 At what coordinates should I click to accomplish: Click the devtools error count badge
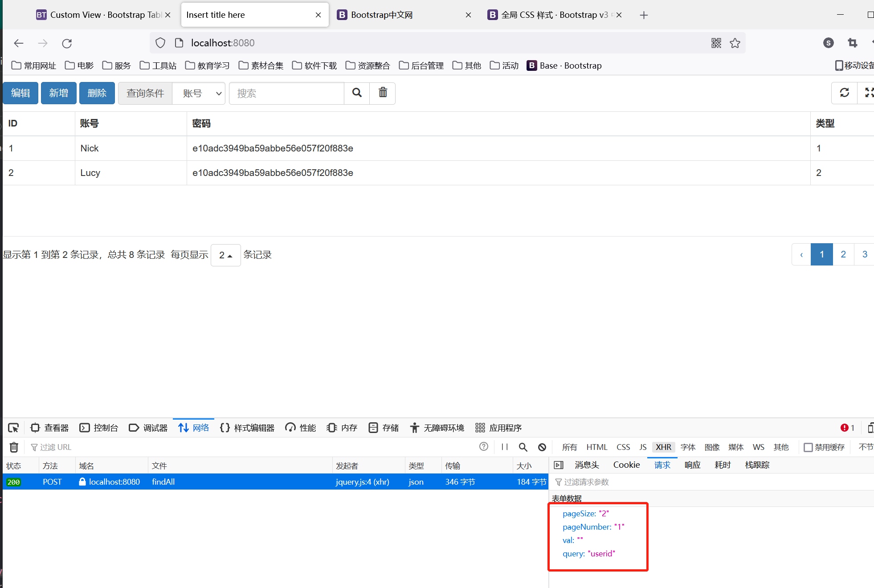point(847,428)
